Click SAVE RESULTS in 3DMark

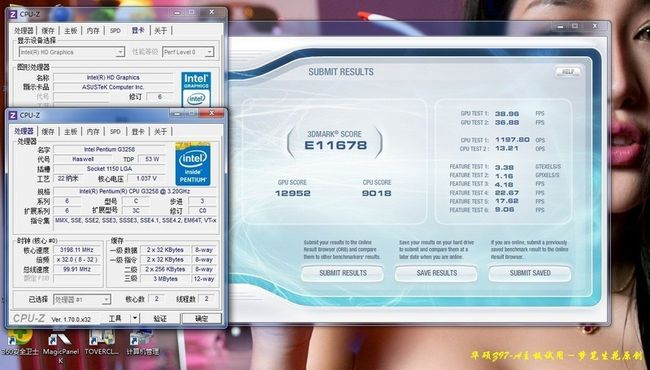pyautogui.click(x=437, y=273)
